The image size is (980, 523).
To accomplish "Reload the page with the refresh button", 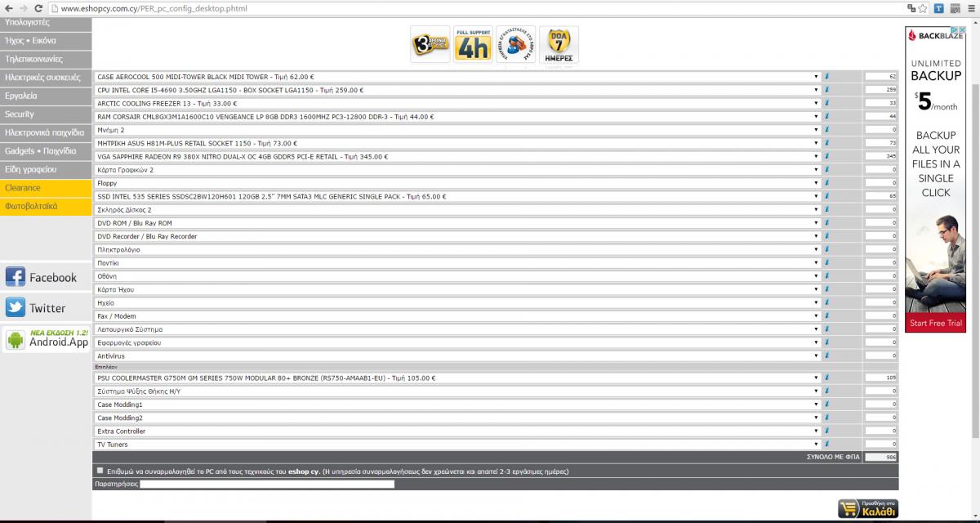I will tap(38, 8).
